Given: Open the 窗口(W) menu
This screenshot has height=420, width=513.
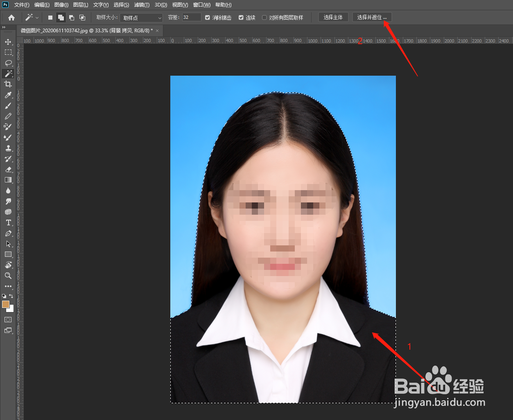Looking at the screenshot, I should (201, 5).
